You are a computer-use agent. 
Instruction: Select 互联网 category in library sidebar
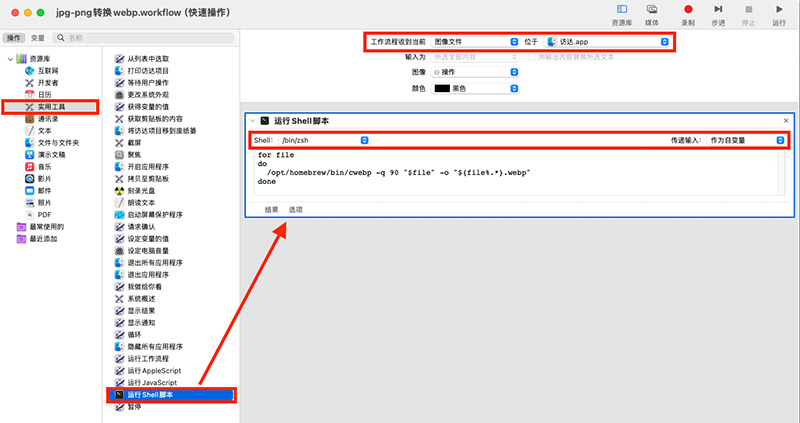click(x=46, y=71)
